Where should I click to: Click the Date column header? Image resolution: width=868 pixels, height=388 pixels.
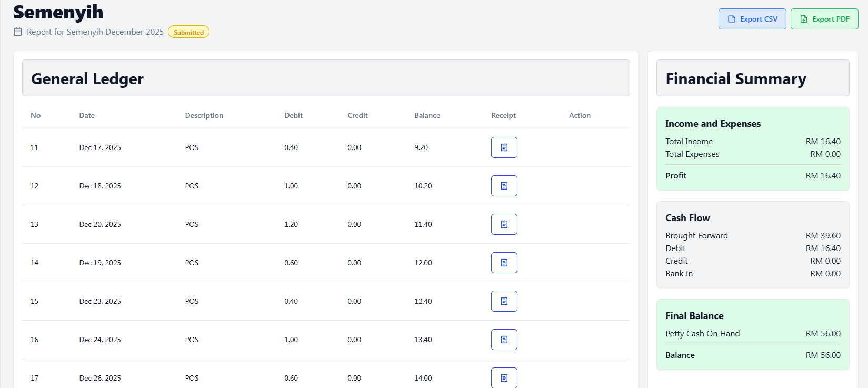tap(87, 115)
